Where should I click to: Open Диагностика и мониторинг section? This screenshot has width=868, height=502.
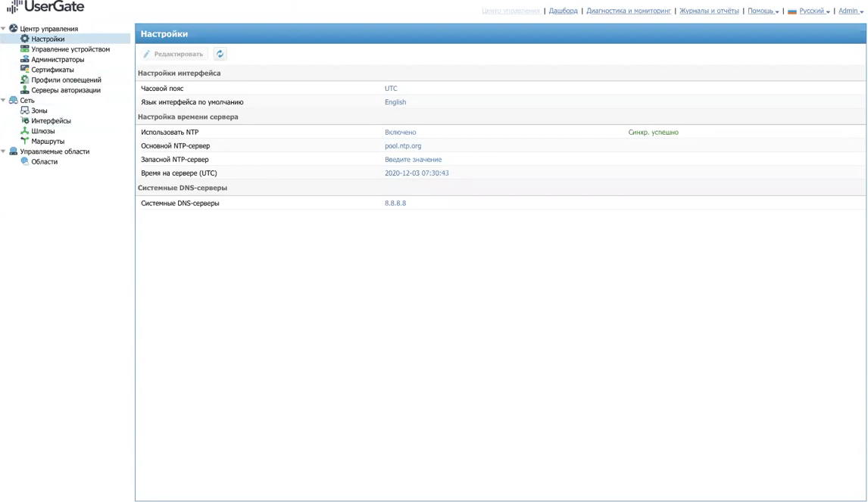point(629,11)
